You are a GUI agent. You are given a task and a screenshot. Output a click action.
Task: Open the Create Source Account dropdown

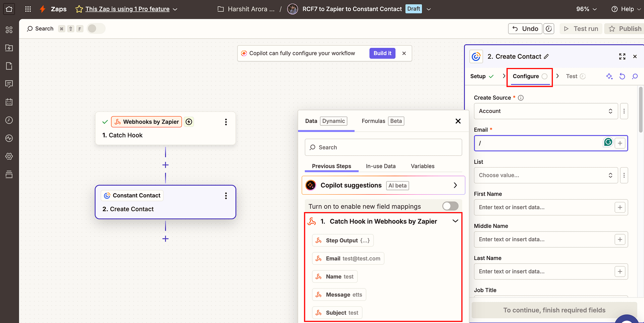[x=546, y=111]
